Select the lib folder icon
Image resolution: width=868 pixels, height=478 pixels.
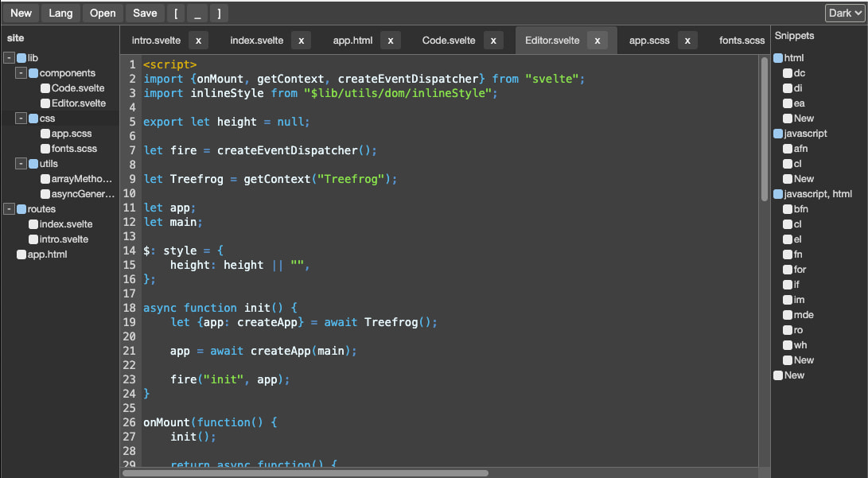pyautogui.click(x=21, y=57)
